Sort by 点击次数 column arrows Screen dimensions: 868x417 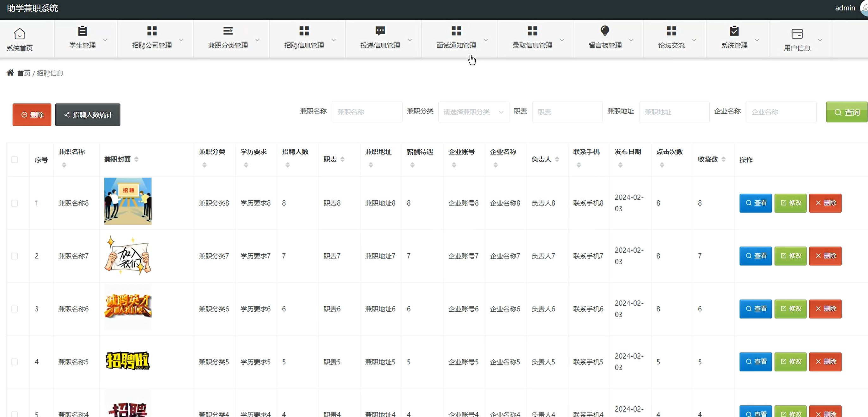(x=662, y=165)
